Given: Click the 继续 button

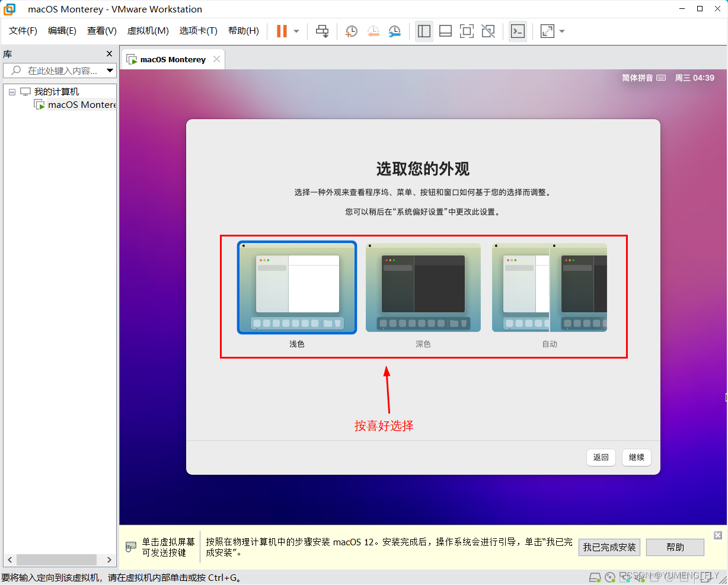Looking at the screenshot, I should (637, 458).
